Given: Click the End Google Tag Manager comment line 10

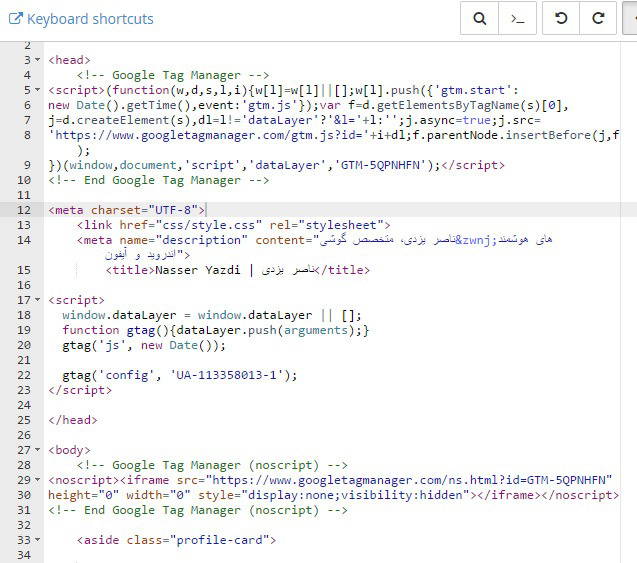Looking at the screenshot, I should click(x=158, y=180).
